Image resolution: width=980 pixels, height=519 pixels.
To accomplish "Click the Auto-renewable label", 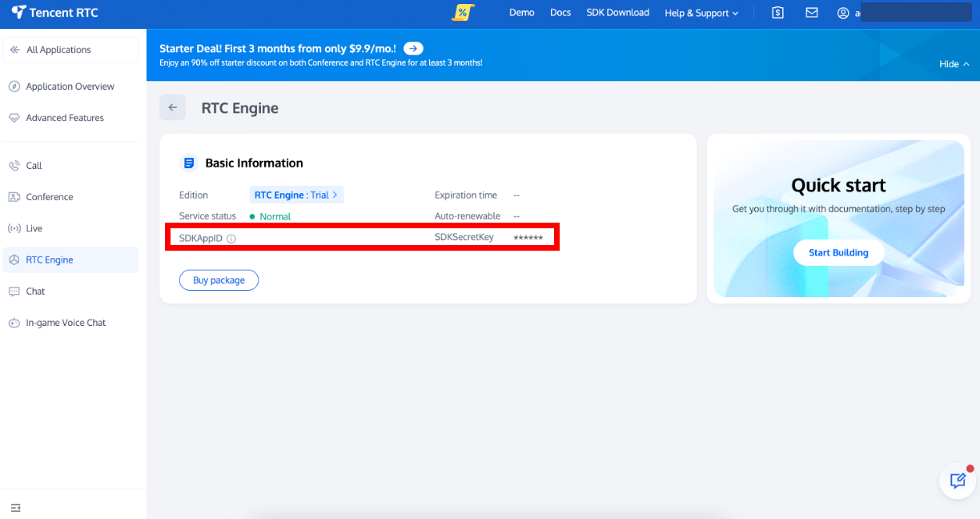I will click(468, 216).
